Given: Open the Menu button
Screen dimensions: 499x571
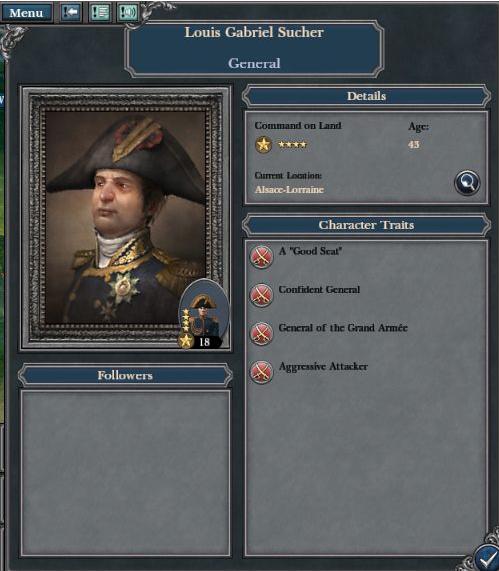Looking at the screenshot, I should point(26,13).
